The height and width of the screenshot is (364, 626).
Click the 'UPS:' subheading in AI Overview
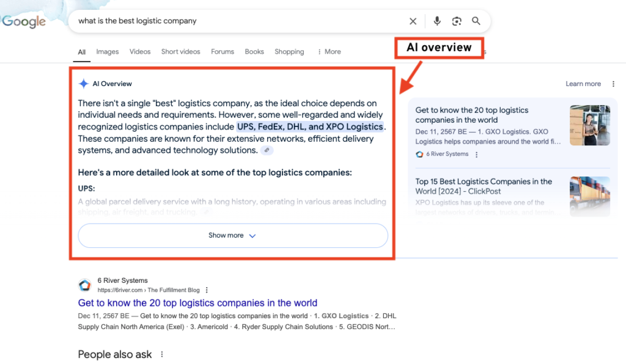coord(86,189)
